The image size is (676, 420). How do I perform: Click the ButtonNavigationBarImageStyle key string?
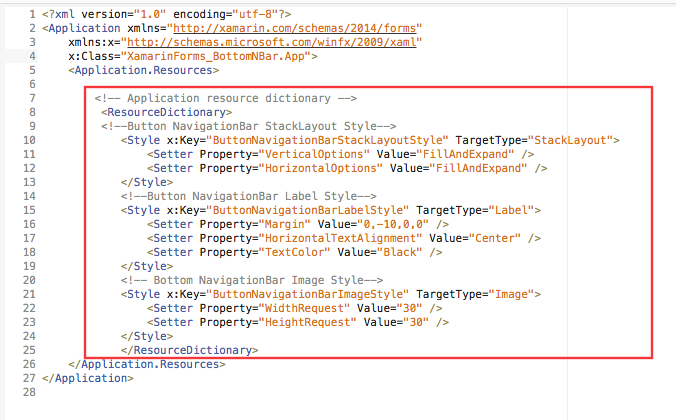coord(304,294)
